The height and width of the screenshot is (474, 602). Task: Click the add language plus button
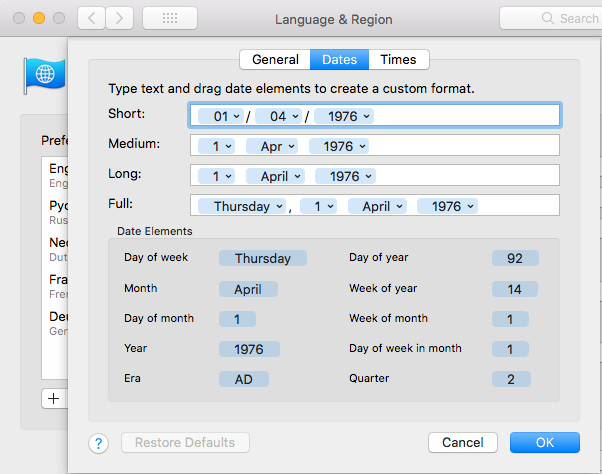[54, 398]
